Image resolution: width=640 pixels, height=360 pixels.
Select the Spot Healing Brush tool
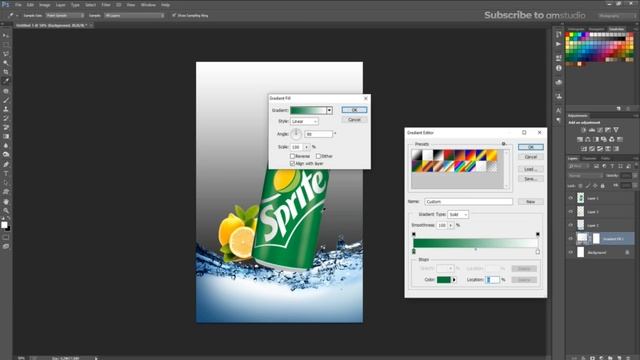(6, 91)
